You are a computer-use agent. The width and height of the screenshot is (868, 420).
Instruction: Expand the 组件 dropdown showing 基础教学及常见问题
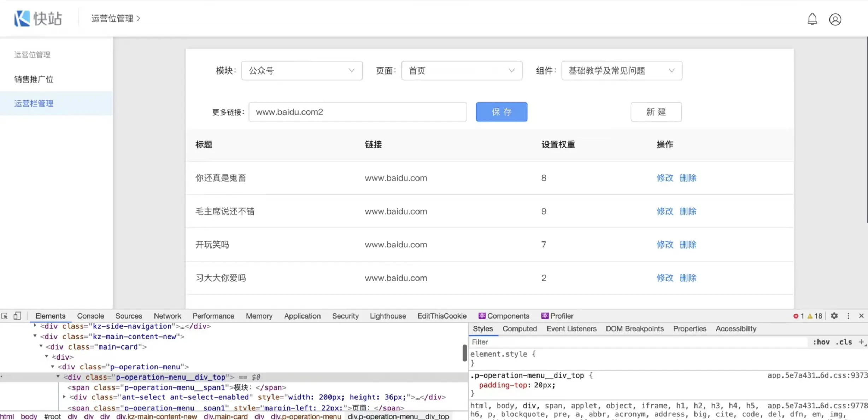[x=621, y=70]
